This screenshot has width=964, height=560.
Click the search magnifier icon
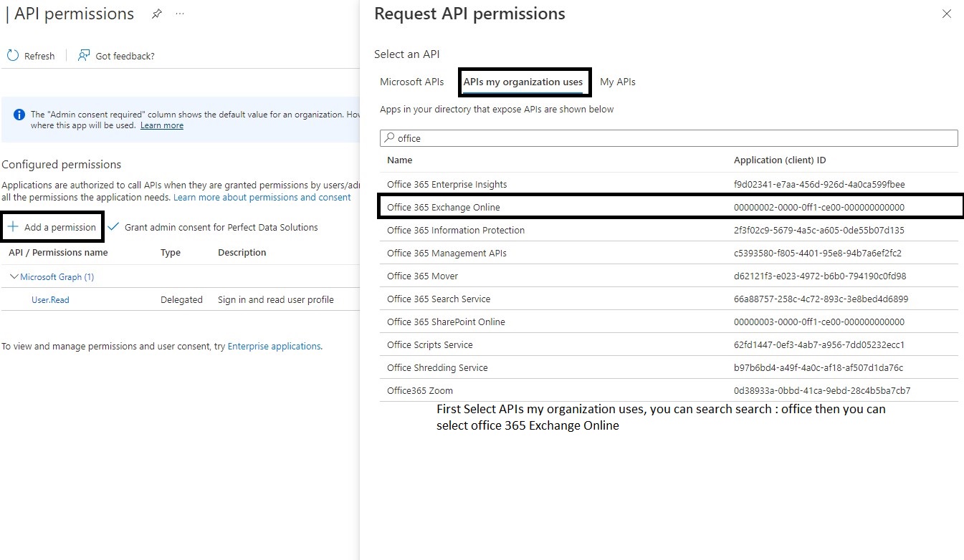click(389, 137)
